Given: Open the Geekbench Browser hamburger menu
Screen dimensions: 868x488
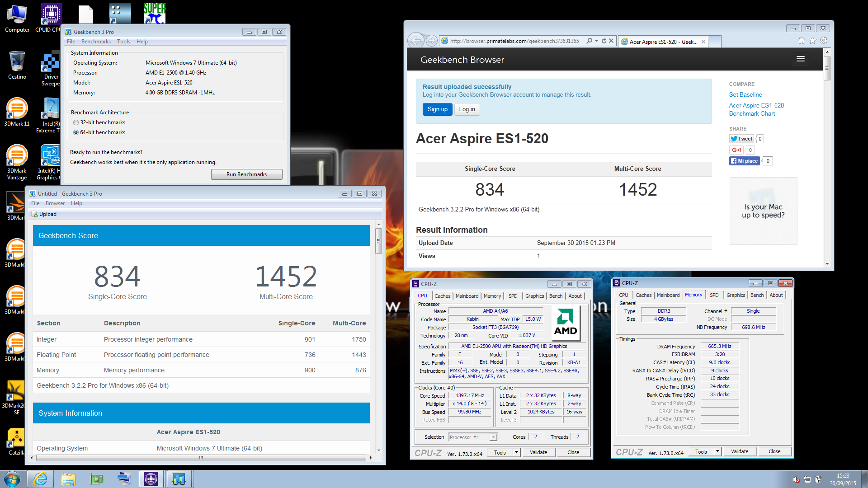Looking at the screenshot, I should pyautogui.click(x=800, y=59).
